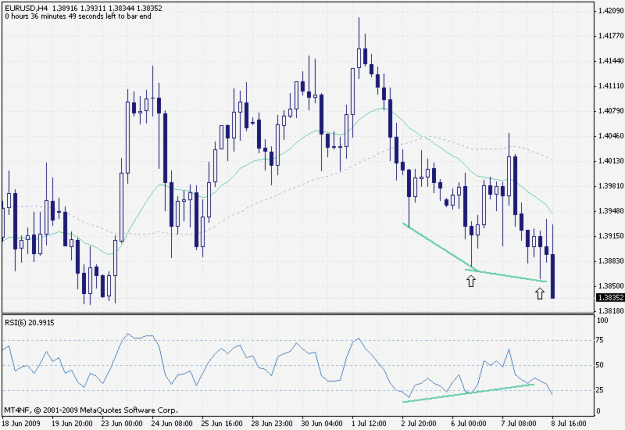Click the 1.40130 price scale label

[x=610, y=161]
